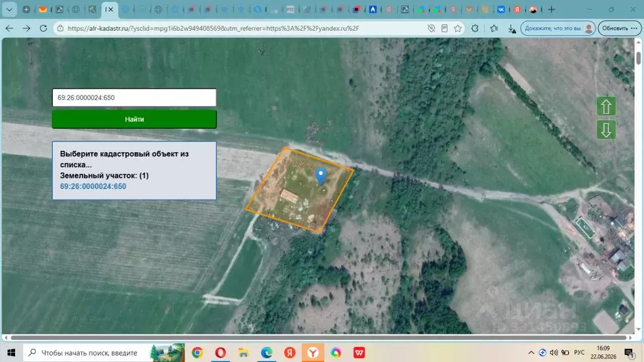Image resolution: width=644 pixels, height=362 pixels.
Task: Switch to the VK tab
Action: (501, 9)
